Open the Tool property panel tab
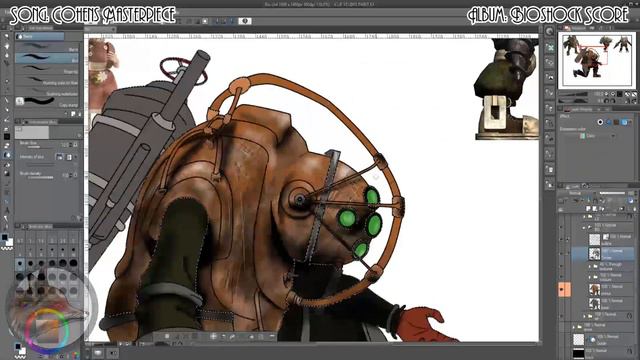Viewport: 640px width, 360px height. 40,122
